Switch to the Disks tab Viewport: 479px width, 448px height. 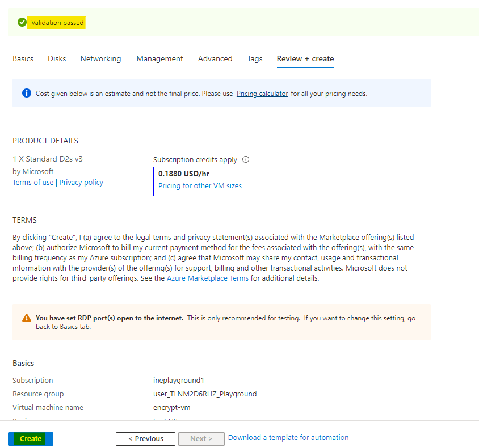pos(57,58)
